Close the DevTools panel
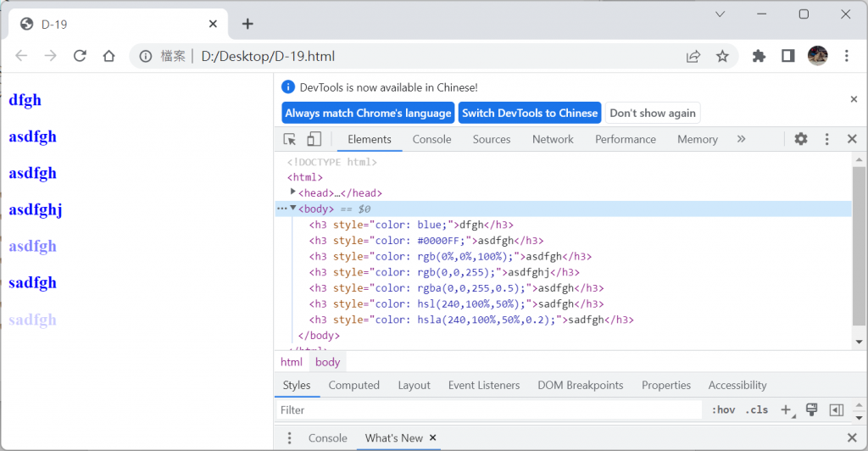Viewport: 868px width, 451px height. 852,139
